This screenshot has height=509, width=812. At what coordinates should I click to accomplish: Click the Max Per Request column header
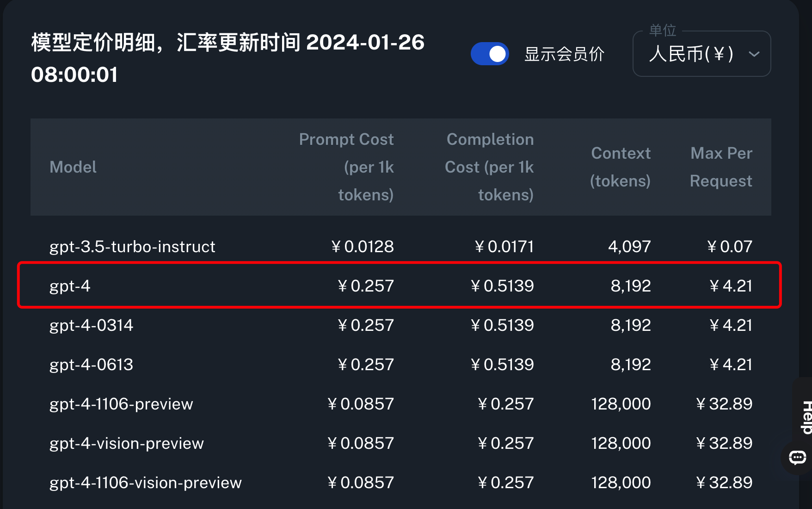(x=721, y=167)
